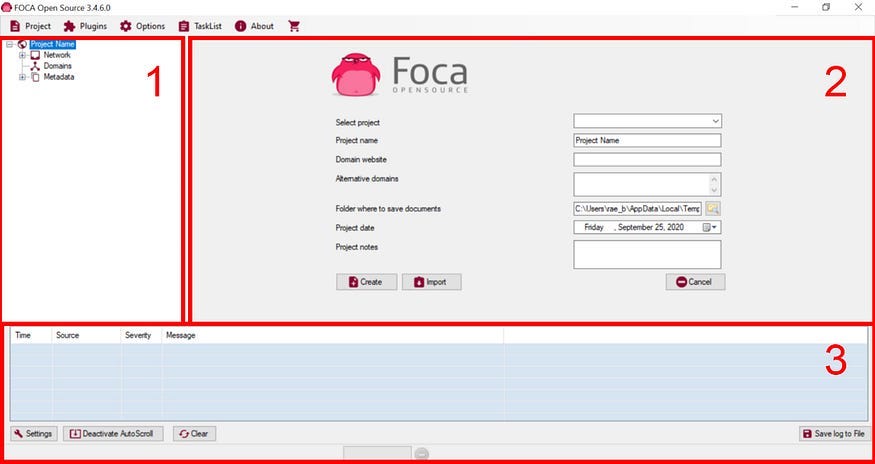Click the Import button
This screenshot has width=875, height=464.
431,282
